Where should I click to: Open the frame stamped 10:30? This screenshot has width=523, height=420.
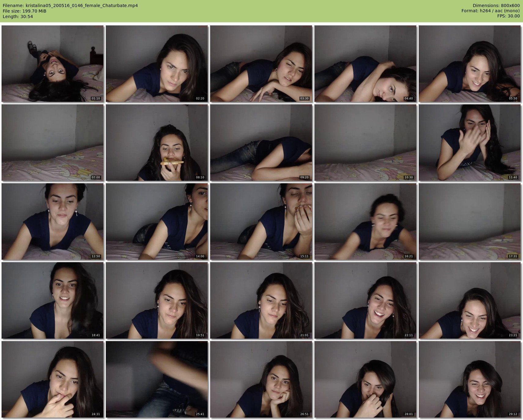tap(365, 143)
